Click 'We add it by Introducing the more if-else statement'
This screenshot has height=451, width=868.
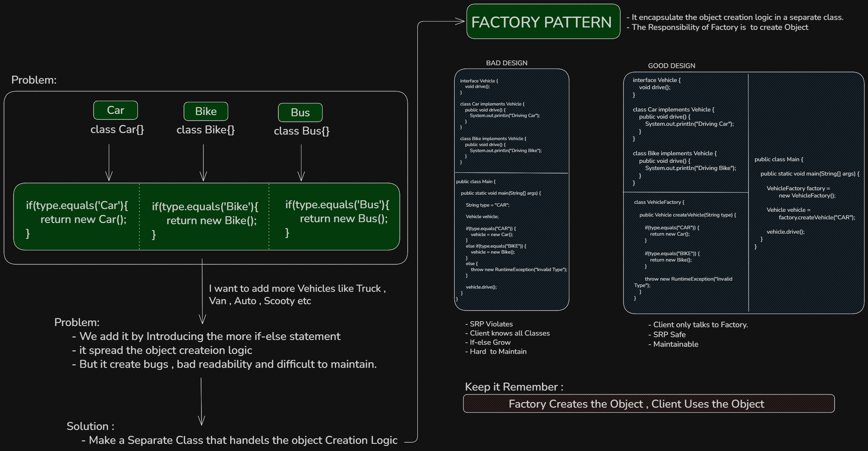[x=206, y=336]
